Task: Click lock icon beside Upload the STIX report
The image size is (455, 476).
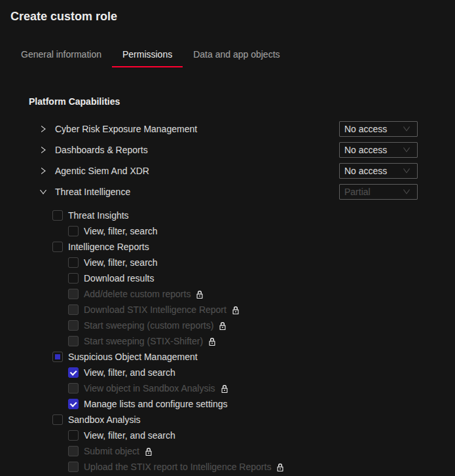Action: (280, 467)
